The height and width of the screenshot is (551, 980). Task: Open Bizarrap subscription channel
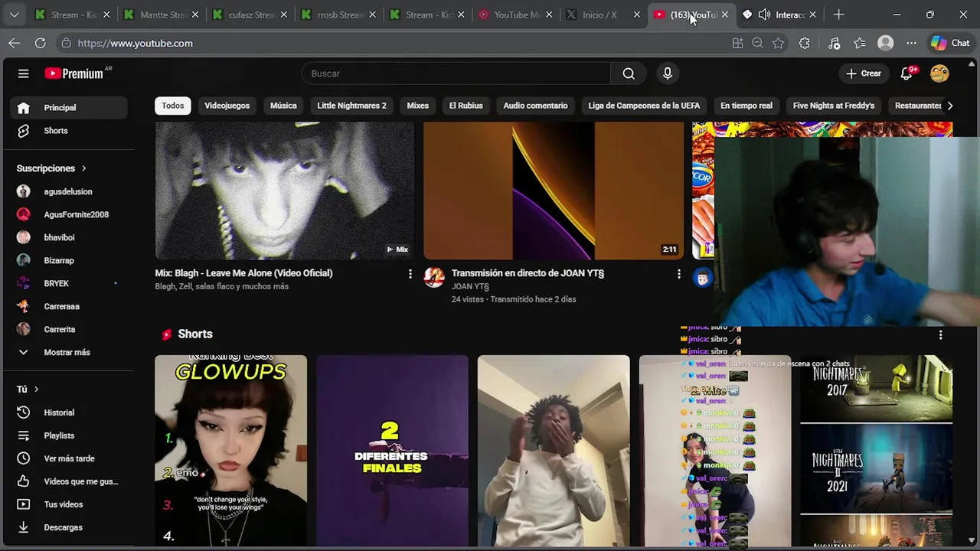click(x=69, y=261)
